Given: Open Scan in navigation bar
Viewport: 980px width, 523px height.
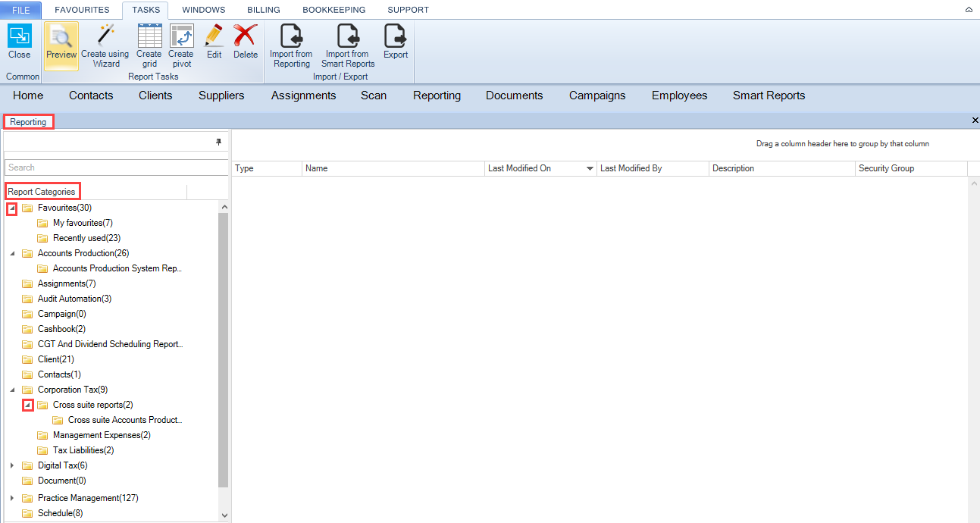Looking at the screenshot, I should (374, 96).
